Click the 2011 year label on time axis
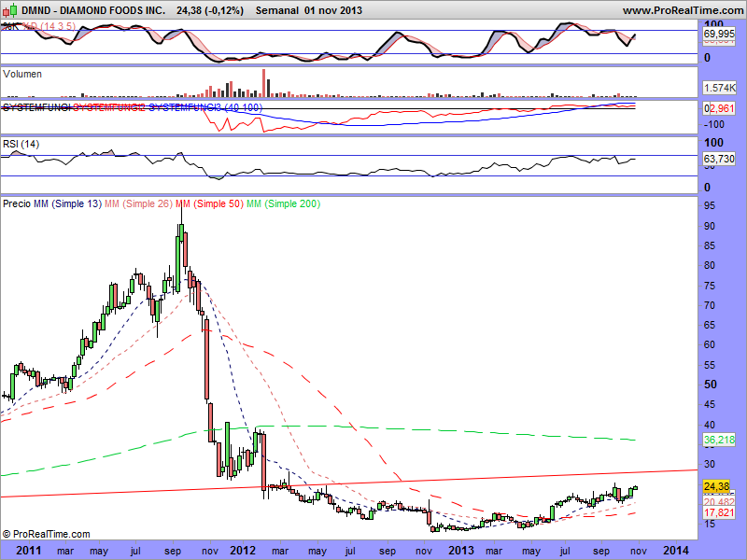Viewport: 747px width, 560px height. click(29, 551)
